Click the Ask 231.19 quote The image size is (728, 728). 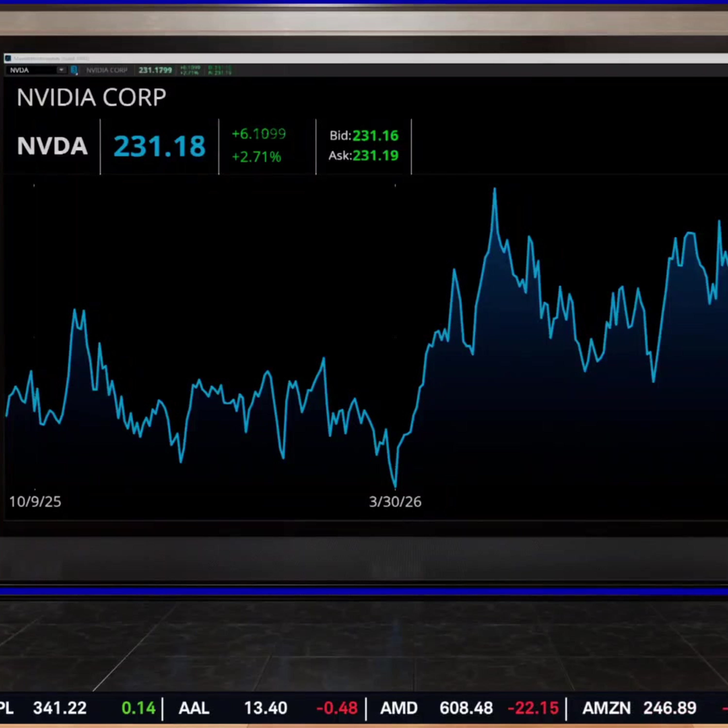tap(363, 156)
